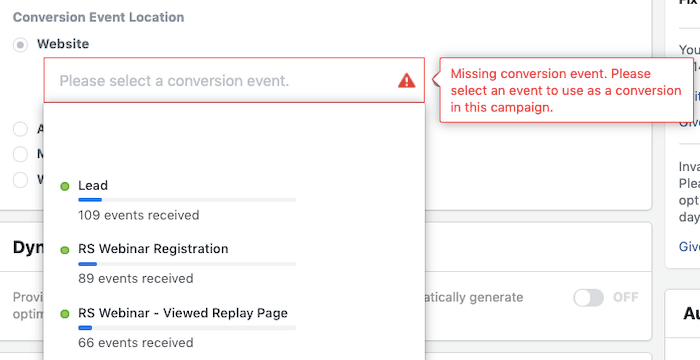The width and height of the screenshot is (700, 360).
Task: Click the Viewed Replay Page progress bar
Action: click(x=187, y=328)
